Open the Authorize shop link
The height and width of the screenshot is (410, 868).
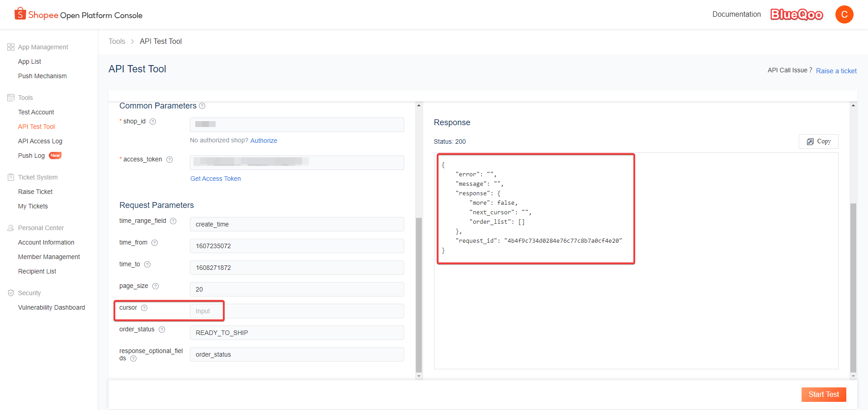pyautogui.click(x=264, y=141)
